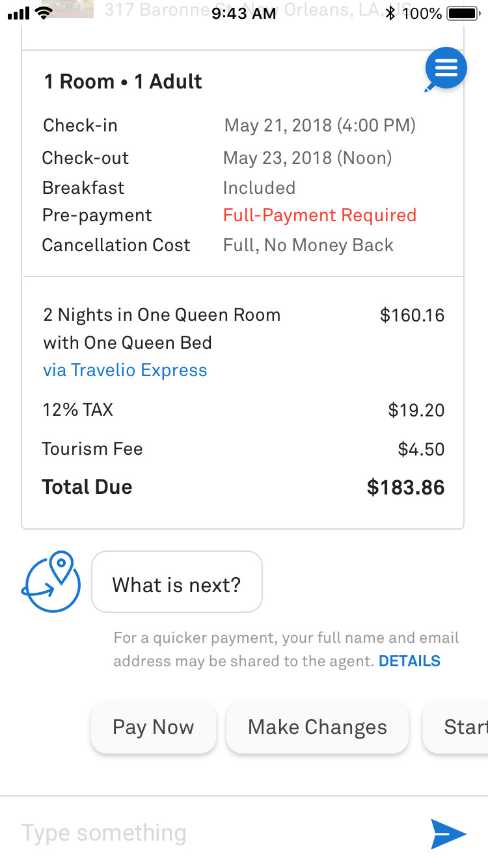Viewport: 488px width, 868px height.
Task: Open the via Travelio Express link
Action: point(125,370)
